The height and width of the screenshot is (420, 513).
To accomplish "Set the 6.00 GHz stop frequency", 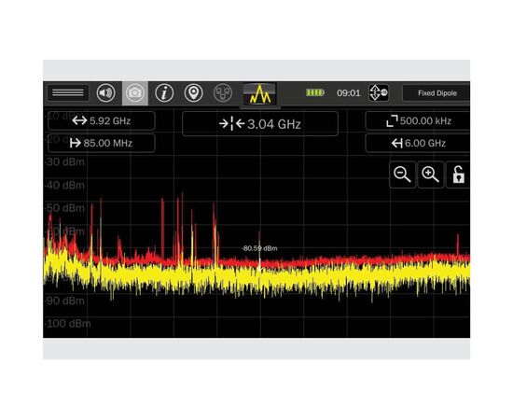I will 418,143.
